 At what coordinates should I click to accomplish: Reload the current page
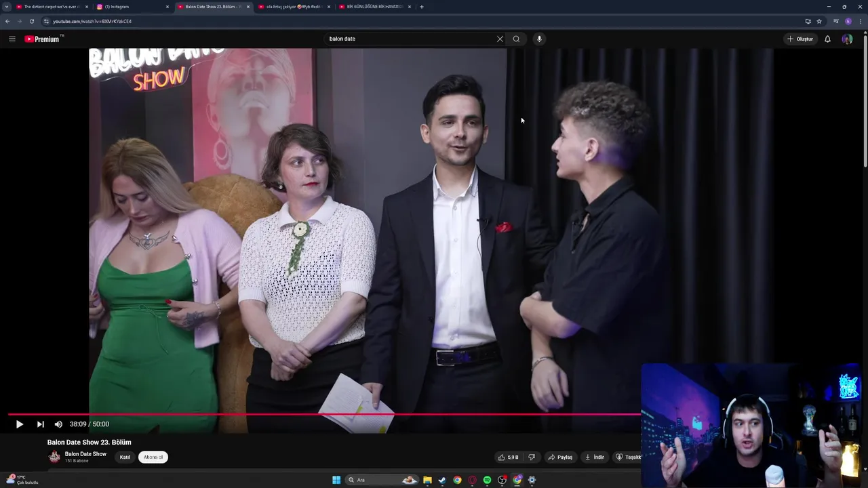point(31,21)
